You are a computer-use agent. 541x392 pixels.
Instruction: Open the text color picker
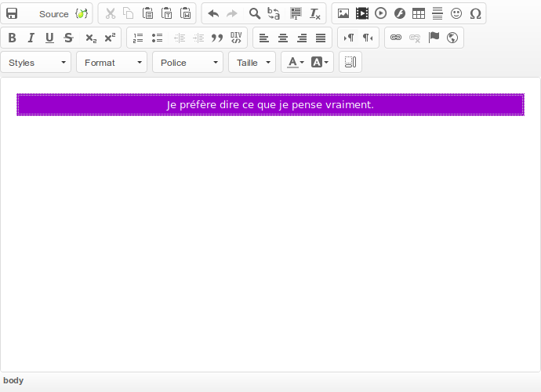[x=295, y=62]
